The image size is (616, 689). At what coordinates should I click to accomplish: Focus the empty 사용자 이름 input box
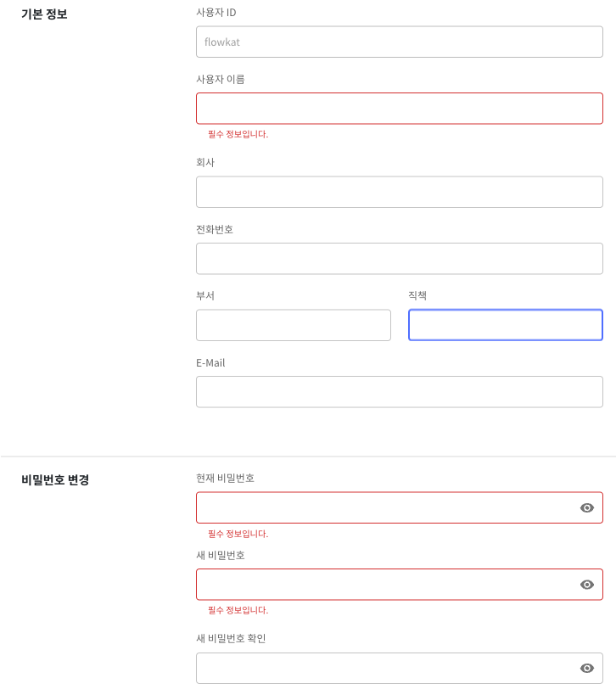point(399,109)
